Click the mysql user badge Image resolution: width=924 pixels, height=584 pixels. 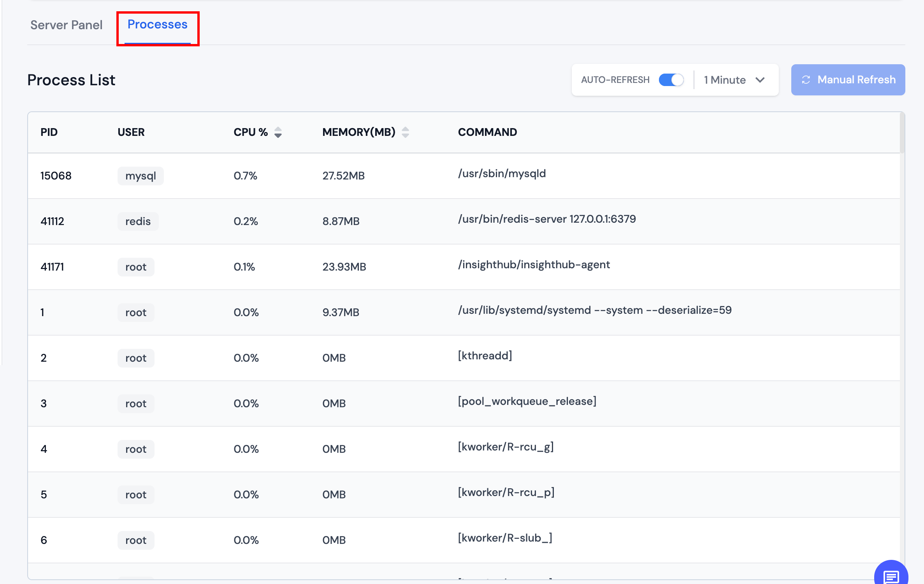[140, 176]
